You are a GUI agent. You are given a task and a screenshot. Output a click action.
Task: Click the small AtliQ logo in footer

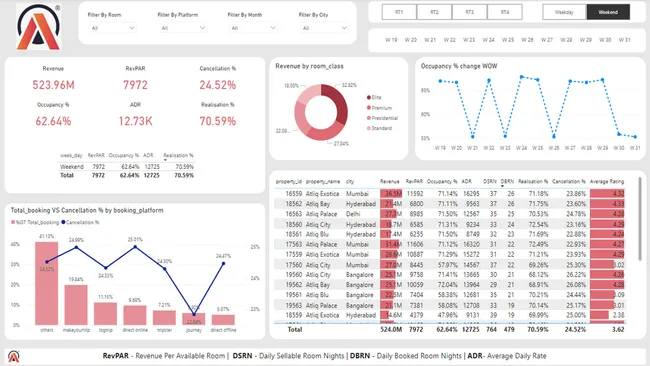pyautogui.click(x=14, y=356)
